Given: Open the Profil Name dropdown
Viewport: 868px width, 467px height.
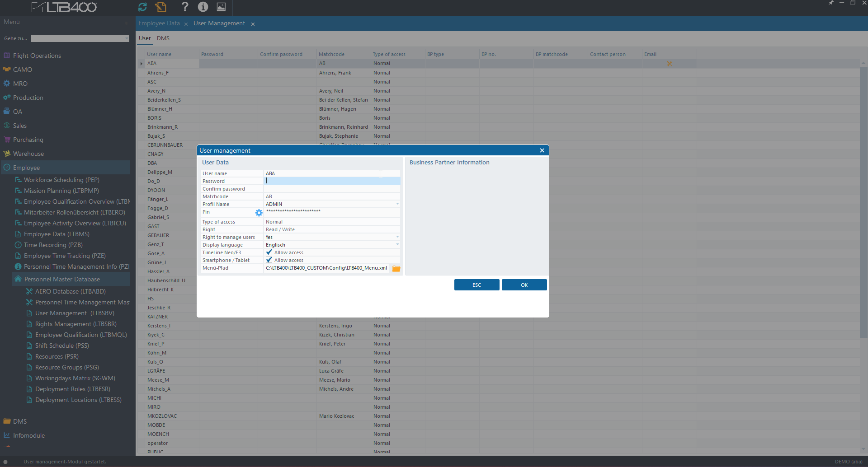Looking at the screenshot, I should tap(397, 204).
